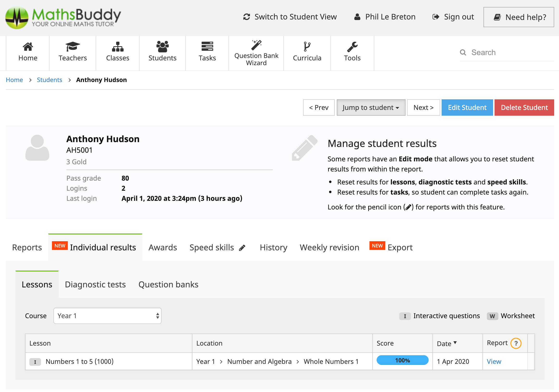
Task: Launch Question Bank Wizard wand icon
Action: [x=256, y=45]
